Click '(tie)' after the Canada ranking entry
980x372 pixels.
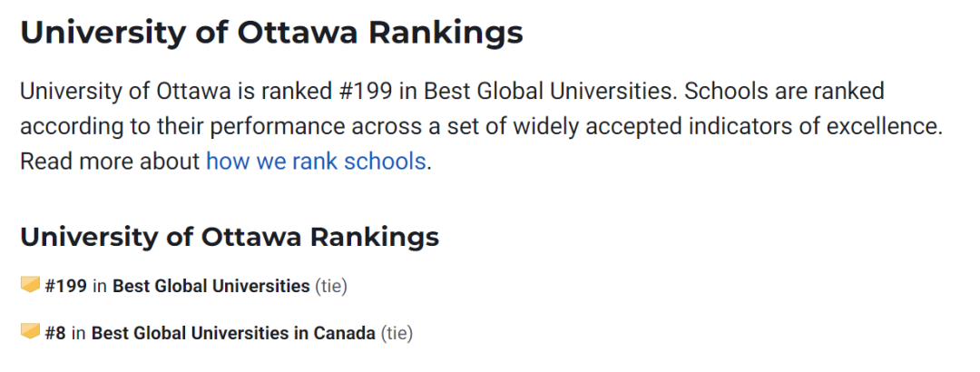(397, 333)
